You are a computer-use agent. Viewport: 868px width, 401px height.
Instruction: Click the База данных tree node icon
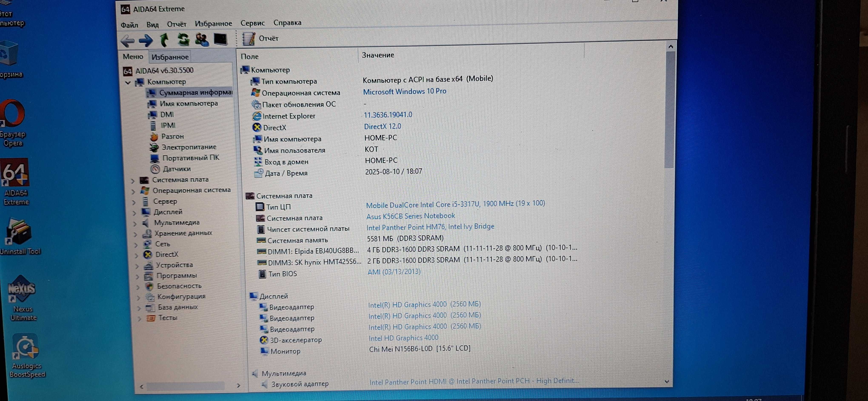coord(150,308)
